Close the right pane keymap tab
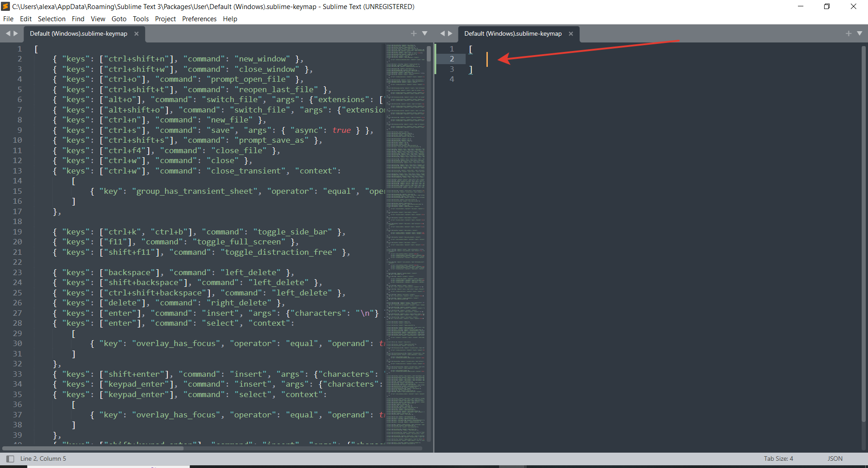This screenshot has height=468, width=868. tap(571, 33)
